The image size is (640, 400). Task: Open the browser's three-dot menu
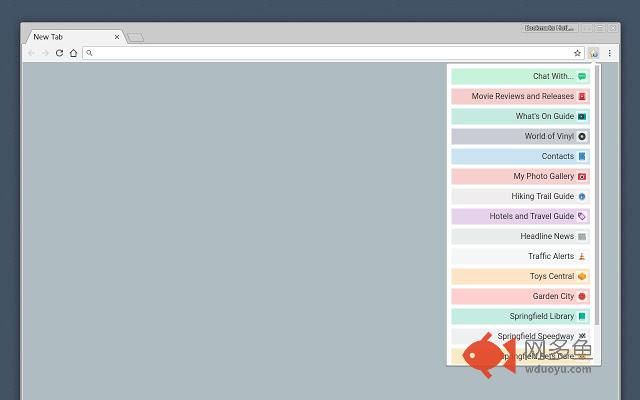610,53
